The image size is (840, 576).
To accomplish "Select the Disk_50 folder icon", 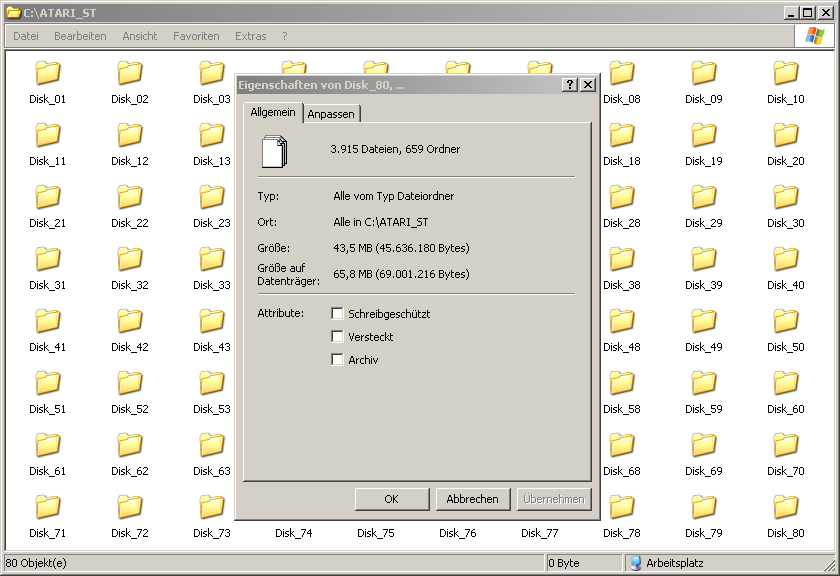I will click(x=786, y=321).
